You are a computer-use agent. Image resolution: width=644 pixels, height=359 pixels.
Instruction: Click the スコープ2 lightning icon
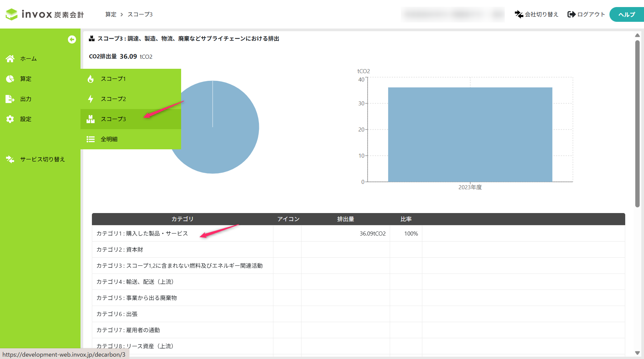91,99
